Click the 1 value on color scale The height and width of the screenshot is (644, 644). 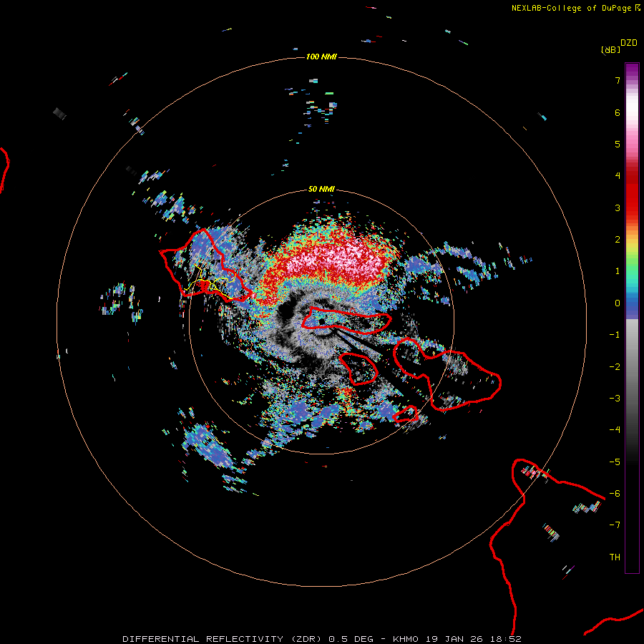618,271
